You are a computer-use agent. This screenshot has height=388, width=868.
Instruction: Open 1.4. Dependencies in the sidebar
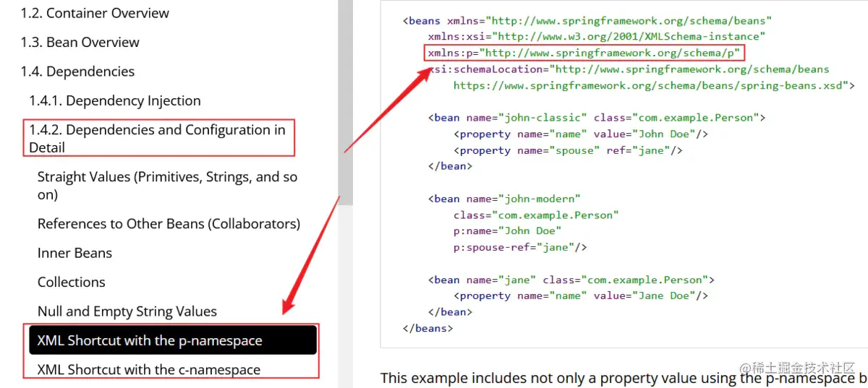[x=77, y=71]
